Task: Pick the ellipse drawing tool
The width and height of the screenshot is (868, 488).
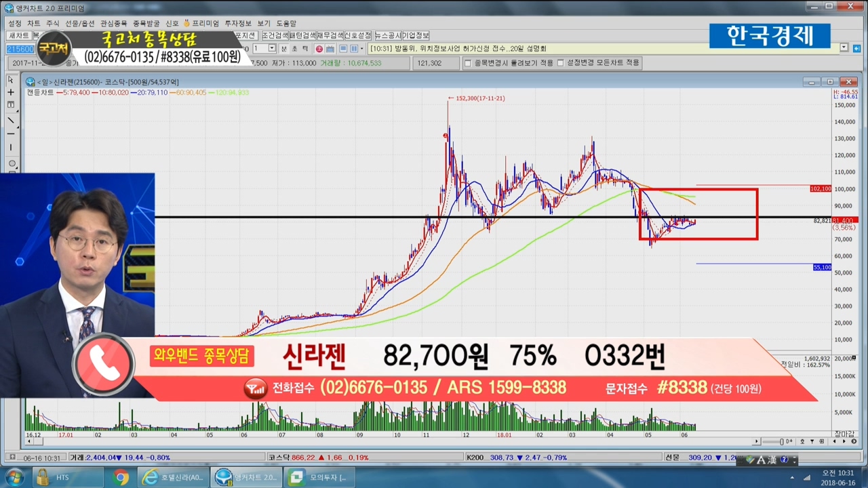Action: [x=11, y=163]
